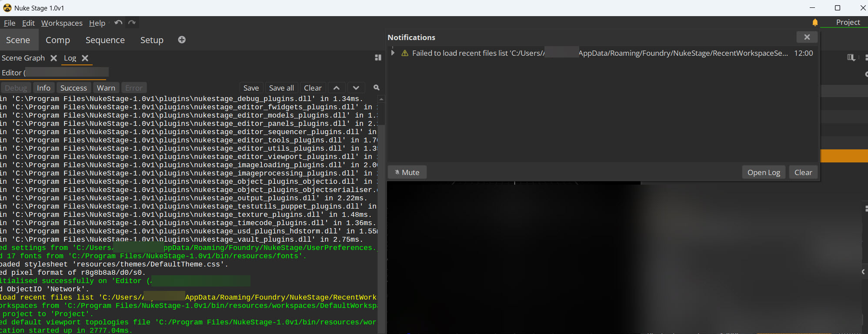Toggle the Warn log filter

point(106,88)
